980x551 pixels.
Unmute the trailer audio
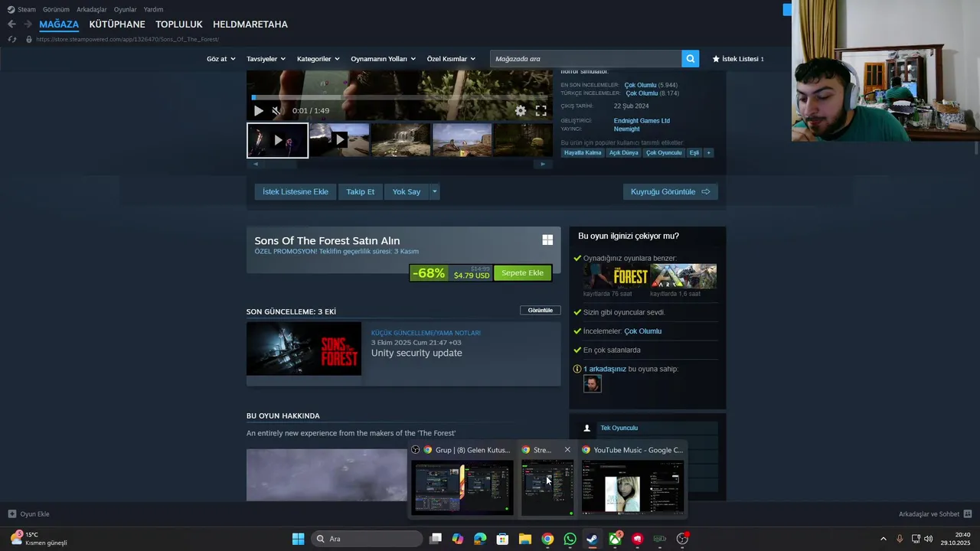pyautogui.click(x=276, y=111)
